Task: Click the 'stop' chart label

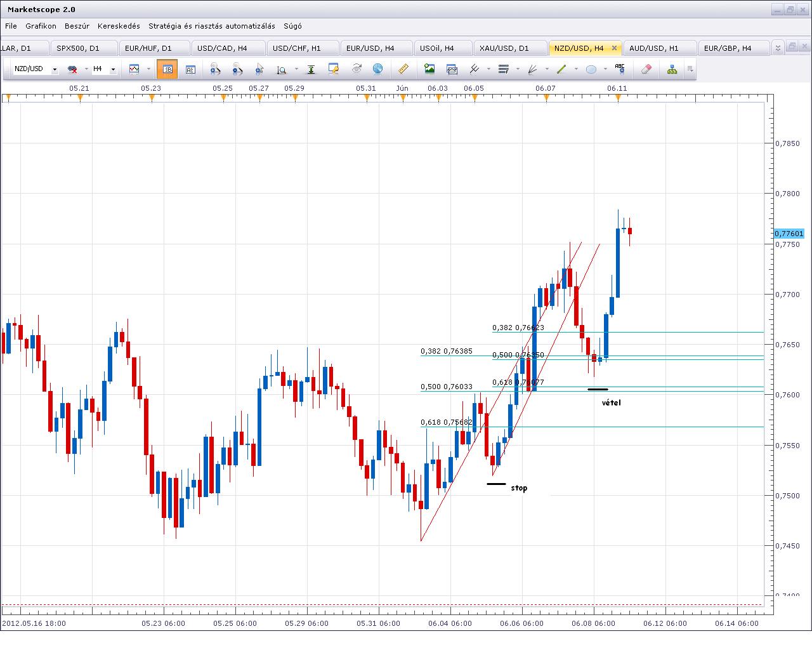Action: [519, 488]
